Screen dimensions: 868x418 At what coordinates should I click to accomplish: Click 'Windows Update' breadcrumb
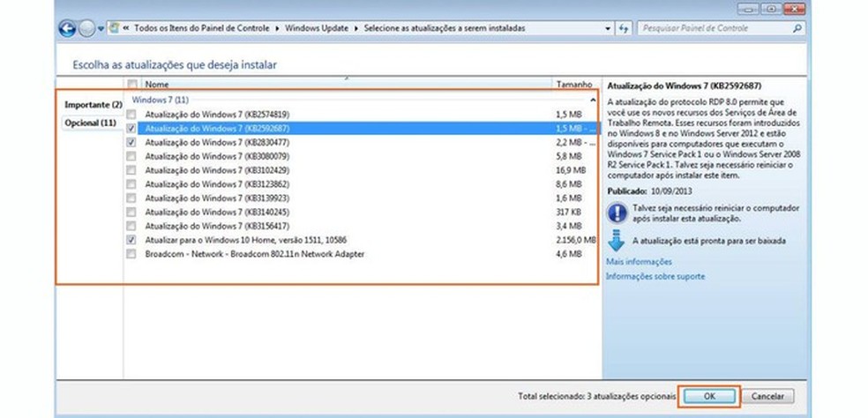click(317, 28)
